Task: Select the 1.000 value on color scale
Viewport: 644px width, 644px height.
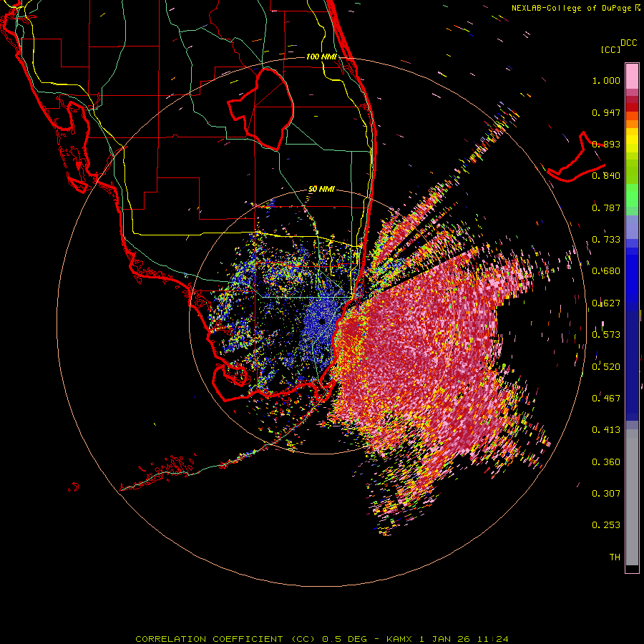Action: (x=606, y=80)
